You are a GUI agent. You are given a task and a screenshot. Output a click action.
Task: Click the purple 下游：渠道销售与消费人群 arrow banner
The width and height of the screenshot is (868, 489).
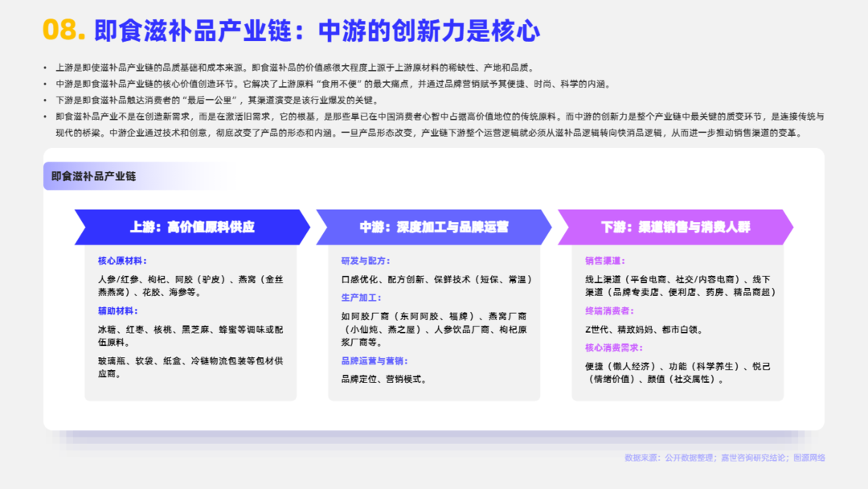coord(675,227)
